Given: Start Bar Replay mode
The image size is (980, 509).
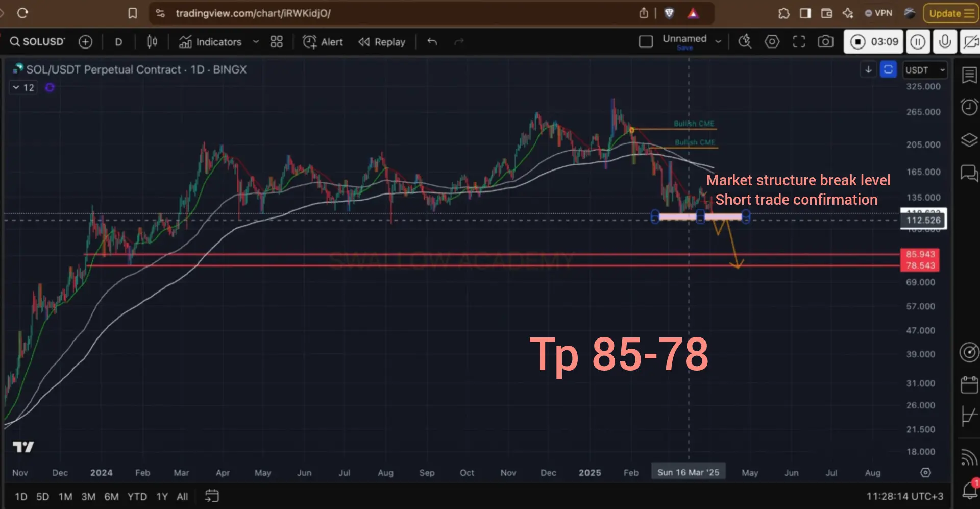Looking at the screenshot, I should 382,42.
